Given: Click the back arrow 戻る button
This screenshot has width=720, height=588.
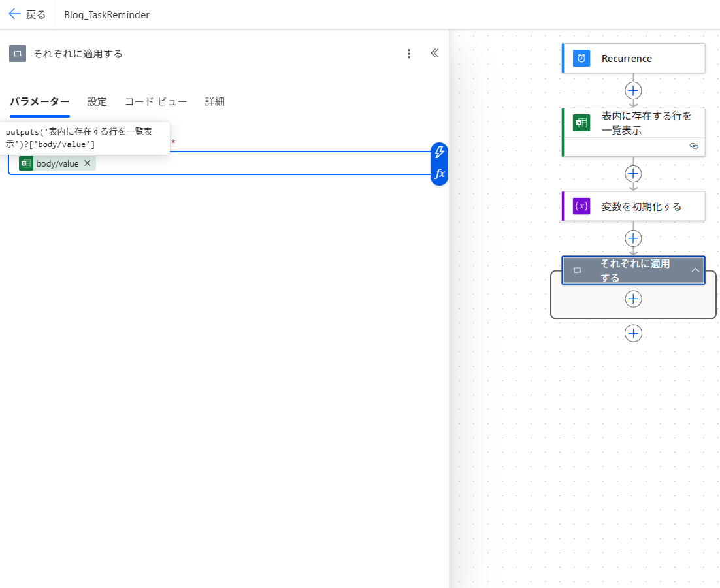Looking at the screenshot, I should 27,14.
